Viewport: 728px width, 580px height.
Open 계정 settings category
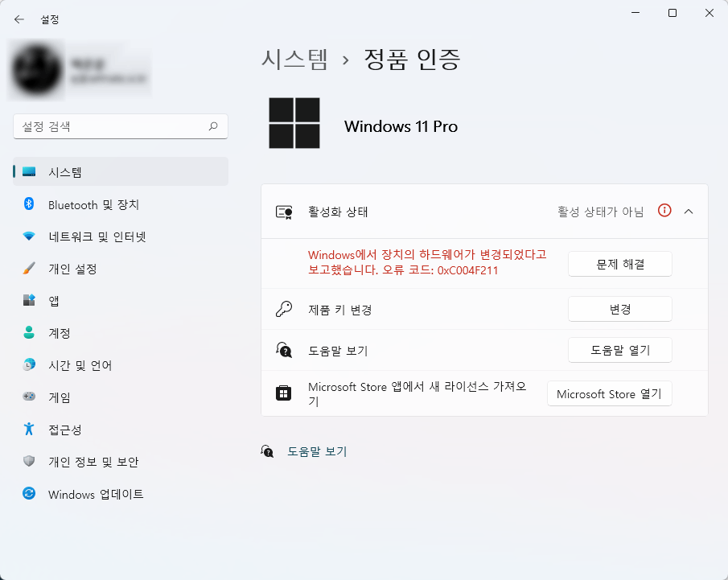121,332
